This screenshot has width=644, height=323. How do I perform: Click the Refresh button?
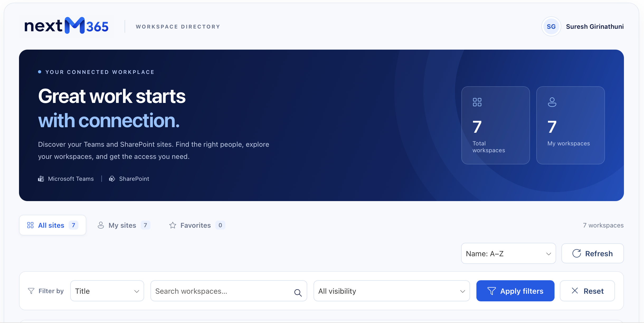pyautogui.click(x=593, y=253)
